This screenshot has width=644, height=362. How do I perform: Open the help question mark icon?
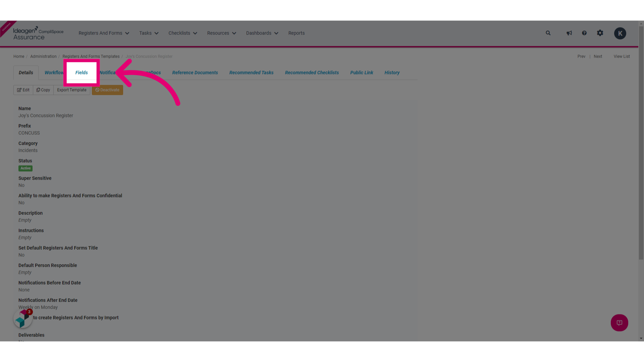[584, 33]
